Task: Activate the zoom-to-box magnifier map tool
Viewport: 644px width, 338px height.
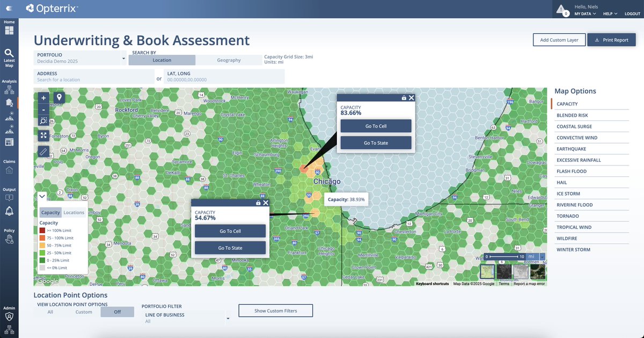Action: pos(44,121)
